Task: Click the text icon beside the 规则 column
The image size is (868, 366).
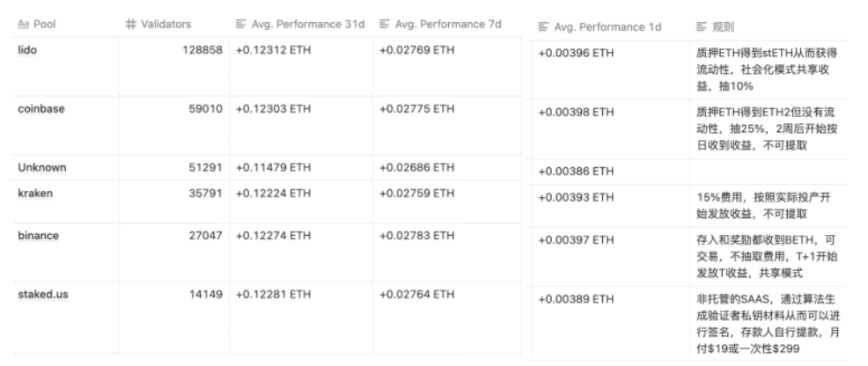Action: (x=701, y=27)
